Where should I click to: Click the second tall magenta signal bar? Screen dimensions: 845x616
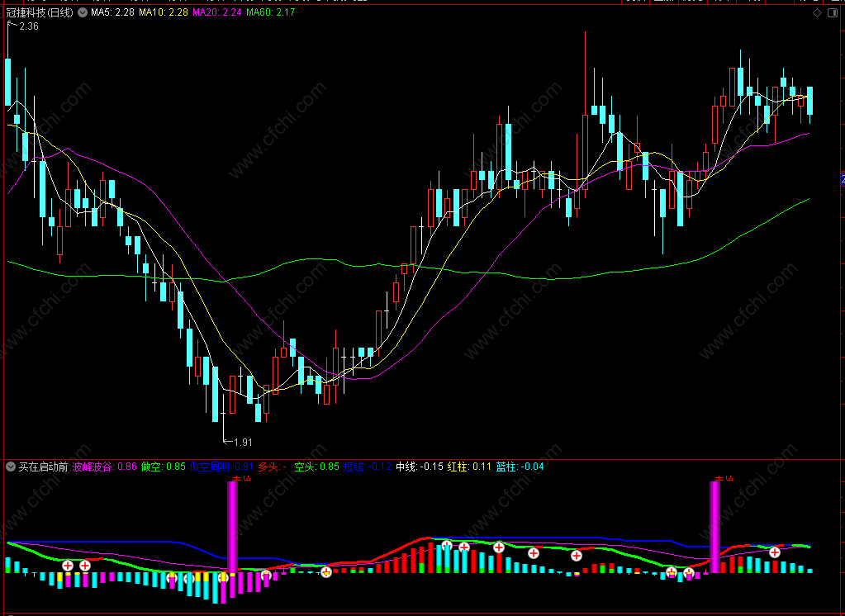click(x=714, y=527)
